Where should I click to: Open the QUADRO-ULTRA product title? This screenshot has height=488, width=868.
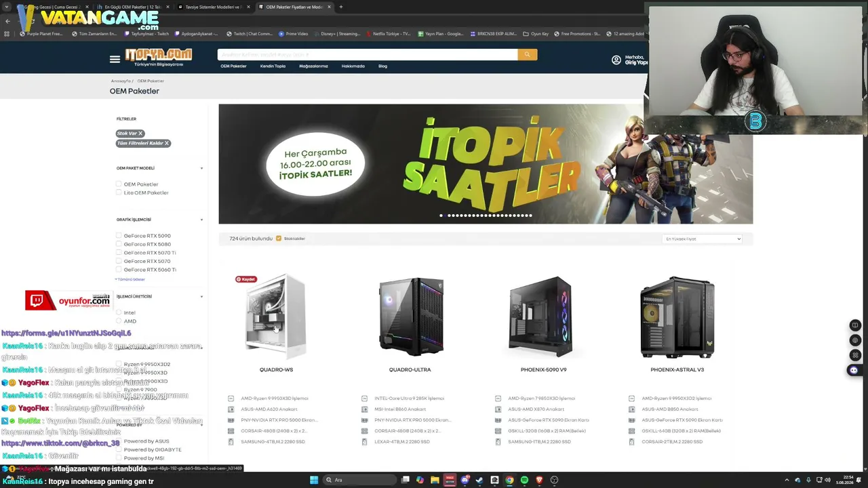pos(410,369)
